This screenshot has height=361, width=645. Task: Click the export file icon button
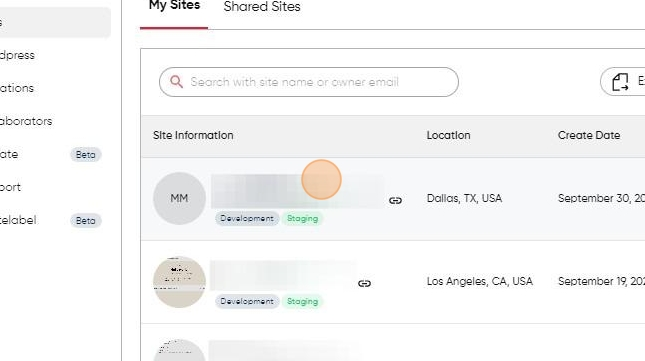[622, 82]
